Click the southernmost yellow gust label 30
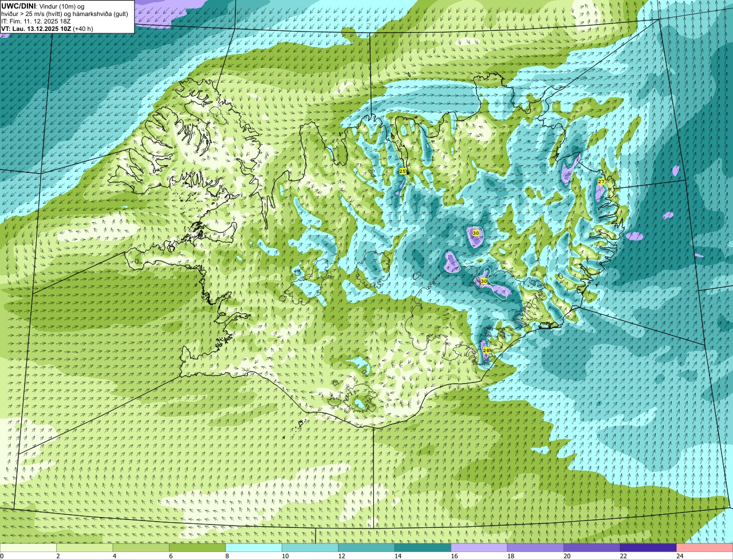The image size is (733, 560). click(483, 281)
